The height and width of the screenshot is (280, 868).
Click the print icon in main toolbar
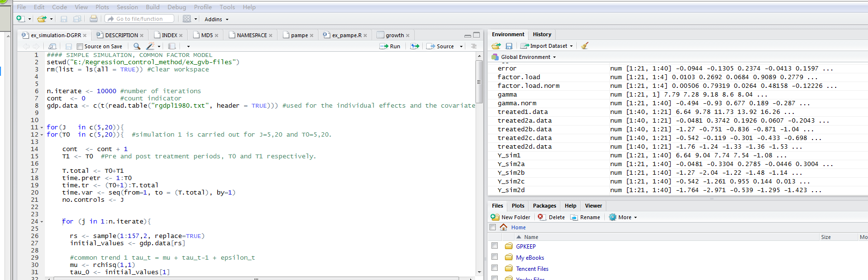pos(94,19)
